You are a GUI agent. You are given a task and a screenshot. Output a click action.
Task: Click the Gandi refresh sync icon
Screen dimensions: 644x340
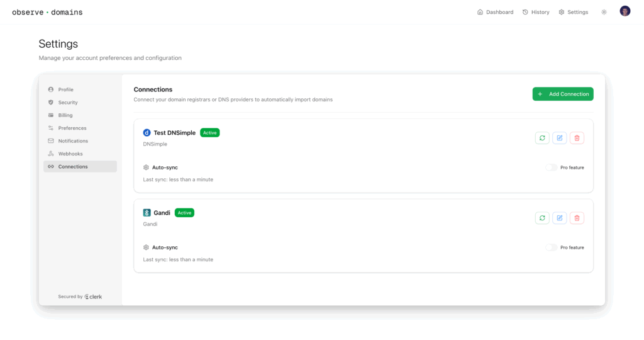542,218
